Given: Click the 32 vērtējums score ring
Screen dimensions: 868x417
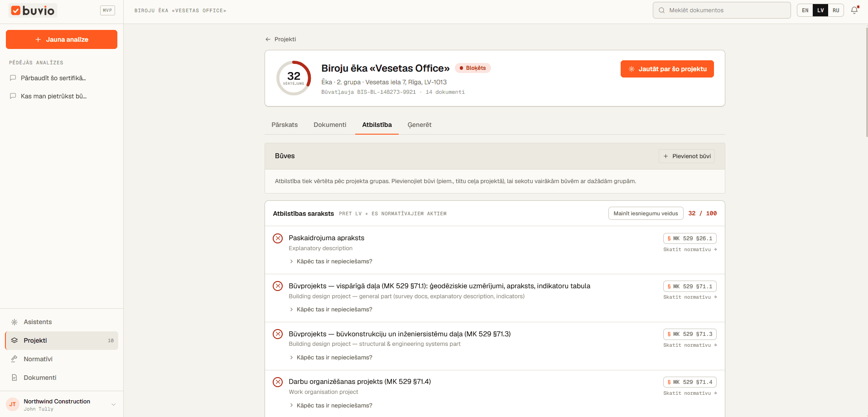Looking at the screenshot, I should pos(294,78).
